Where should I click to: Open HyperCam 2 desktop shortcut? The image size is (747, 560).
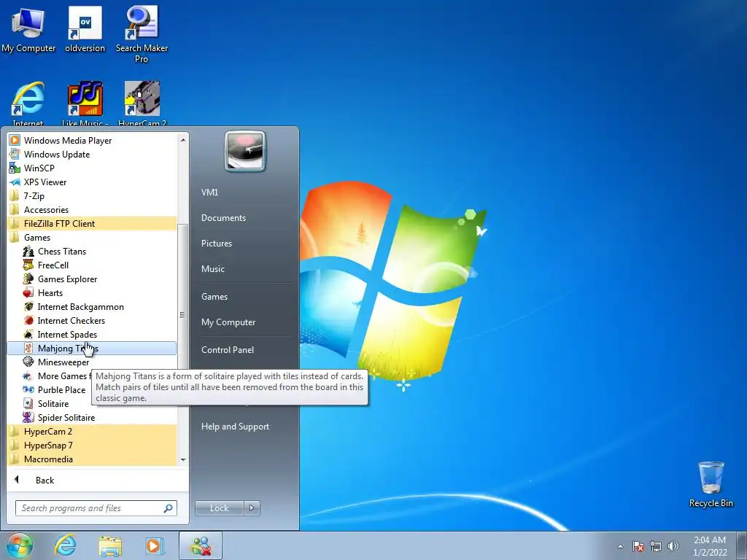tap(142, 103)
